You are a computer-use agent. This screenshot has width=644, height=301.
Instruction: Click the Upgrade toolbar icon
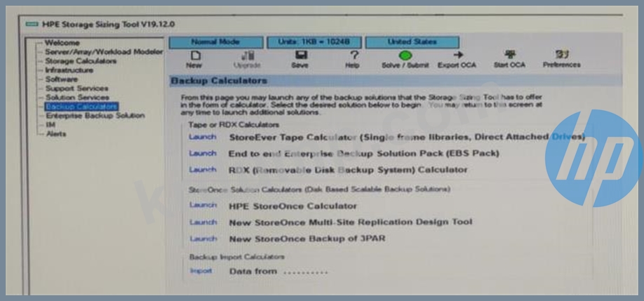247,55
